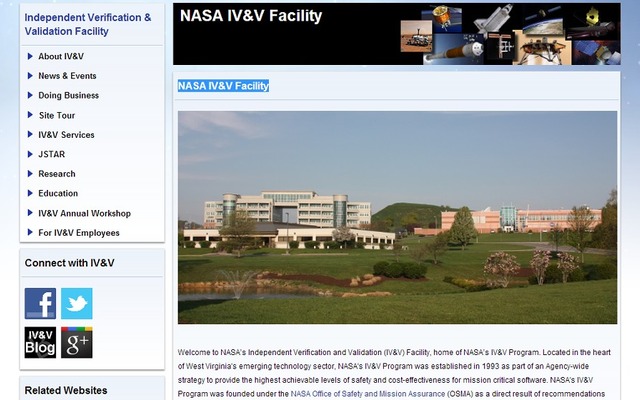
Task: Click the Related Websites heading
Action: coord(66,391)
